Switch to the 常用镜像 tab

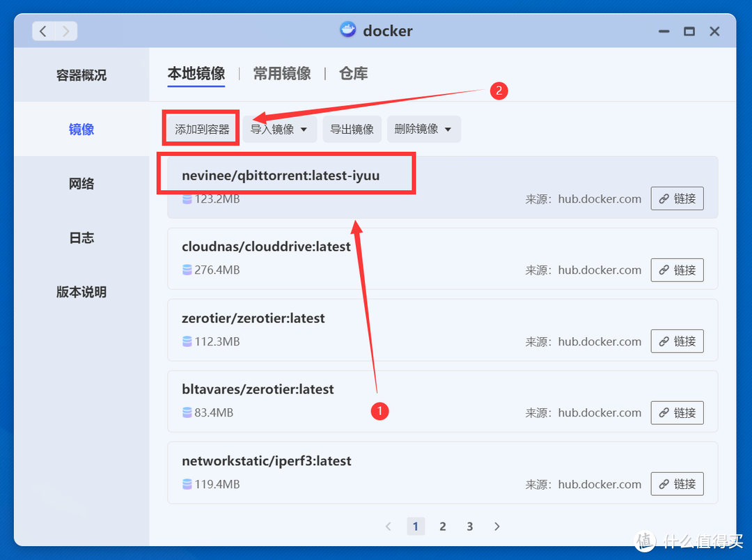pyautogui.click(x=282, y=73)
